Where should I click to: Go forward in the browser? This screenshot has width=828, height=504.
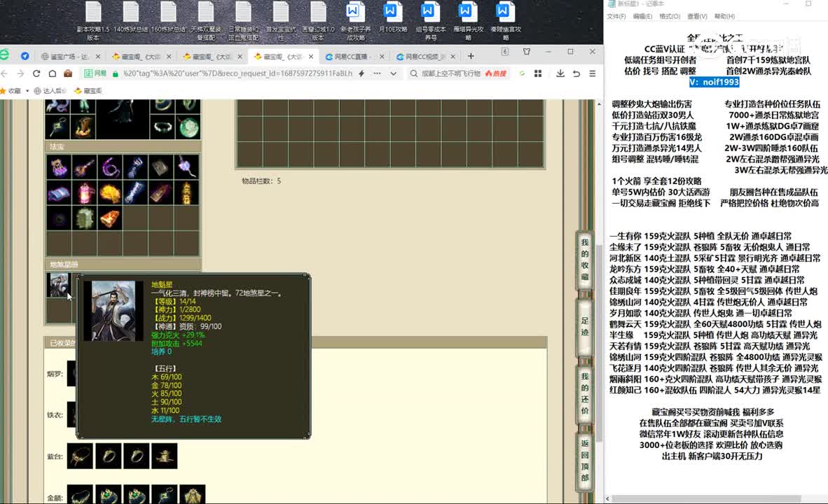coord(20,73)
